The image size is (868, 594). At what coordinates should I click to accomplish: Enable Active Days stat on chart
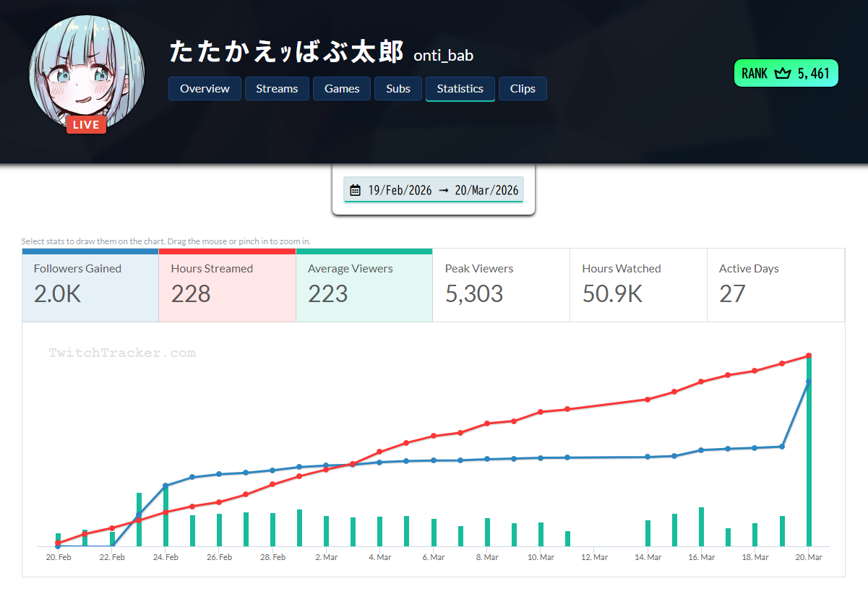point(775,285)
